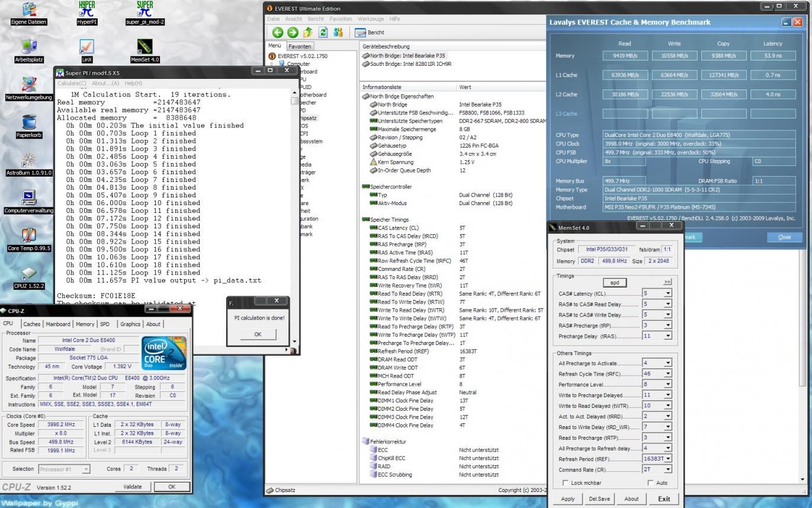
Task: Tick the Lock mchbar checkbox in MemSet
Action: tap(566, 483)
